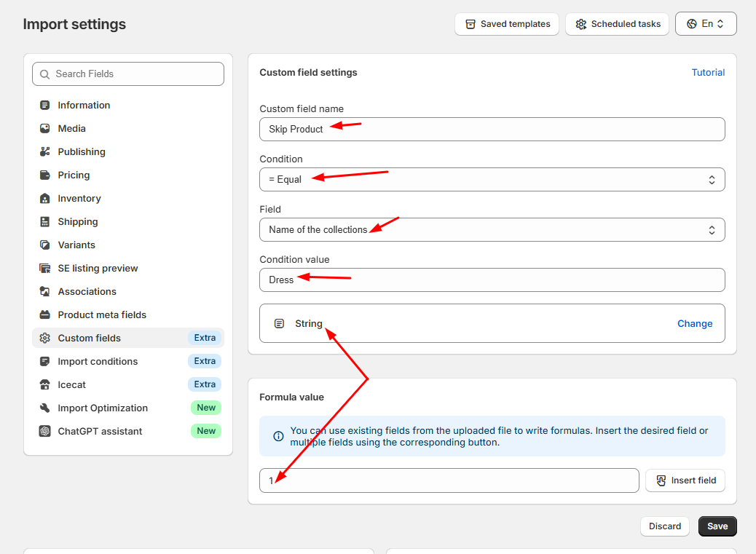This screenshot has height=554, width=756.
Task: Click the Icecat store icon
Action: tap(45, 384)
